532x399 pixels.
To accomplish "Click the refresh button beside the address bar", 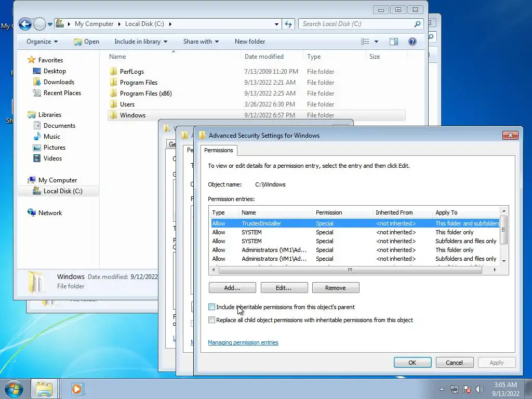I will (288, 24).
